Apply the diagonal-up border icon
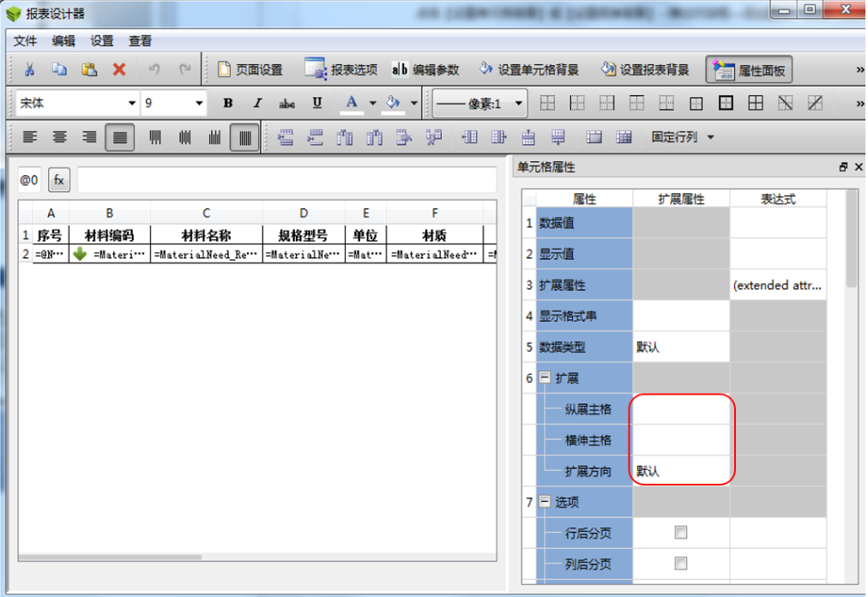868x597 pixels. click(815, 102)
